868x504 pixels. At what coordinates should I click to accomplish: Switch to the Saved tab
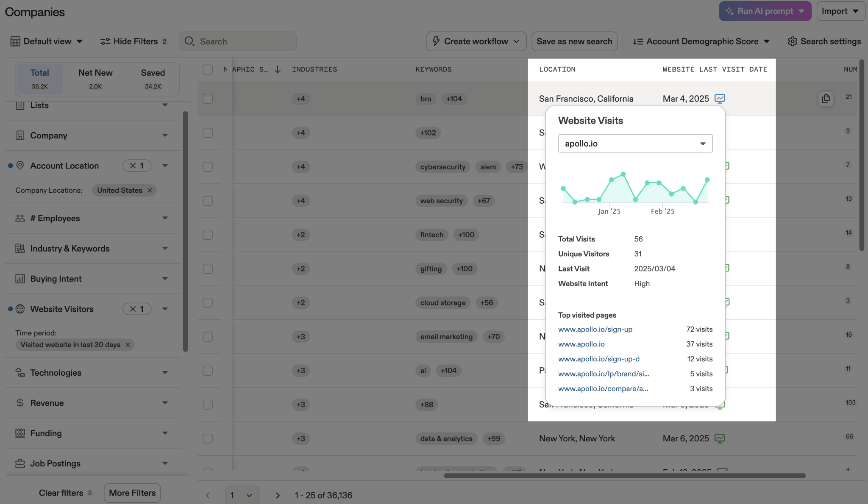(x=153, y=79)
